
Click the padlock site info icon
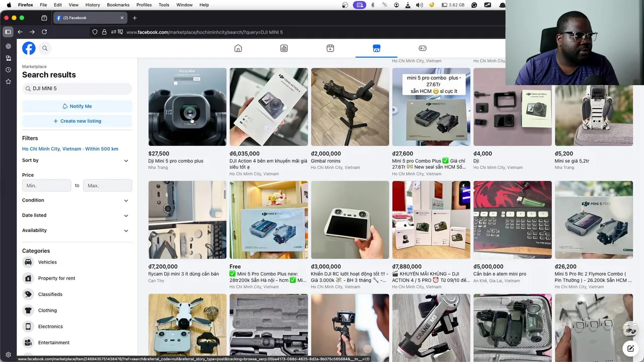click(x=104, y=32)
